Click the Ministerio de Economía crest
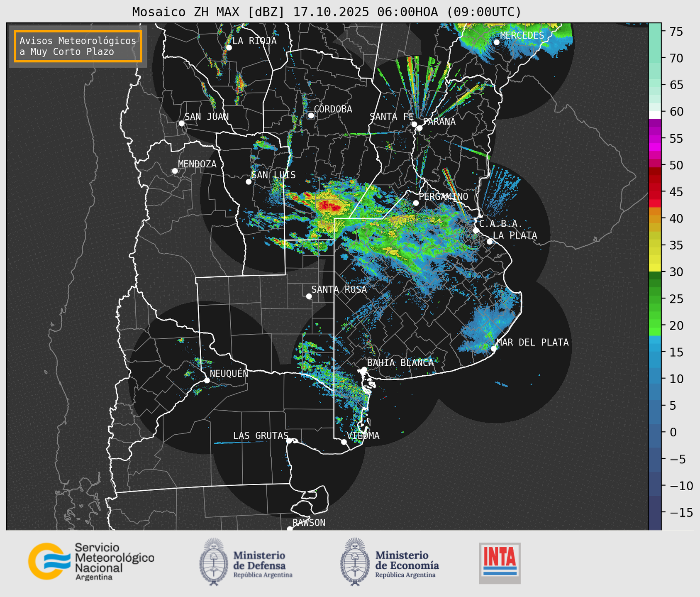Viewport: 700px width, 597px height. pyautogui.click(x=355, y=562)
